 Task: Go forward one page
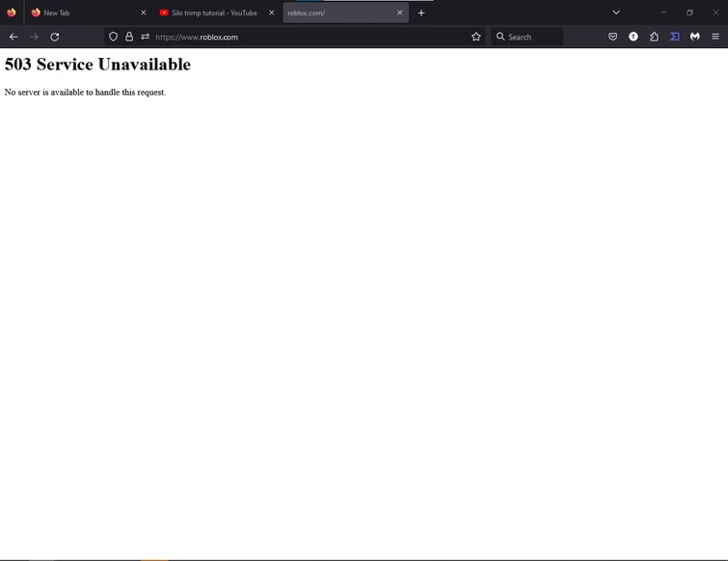pos(34,37)
